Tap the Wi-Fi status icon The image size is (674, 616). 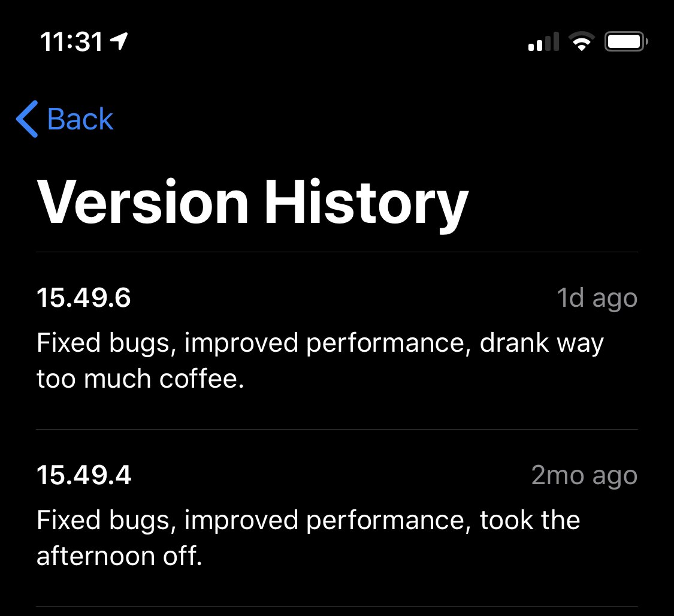[x=582, y=42]
